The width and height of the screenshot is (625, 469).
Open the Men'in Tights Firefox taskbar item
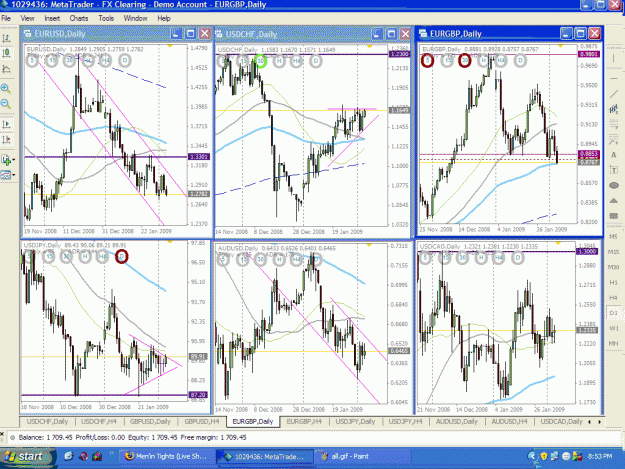click(166, 457)
